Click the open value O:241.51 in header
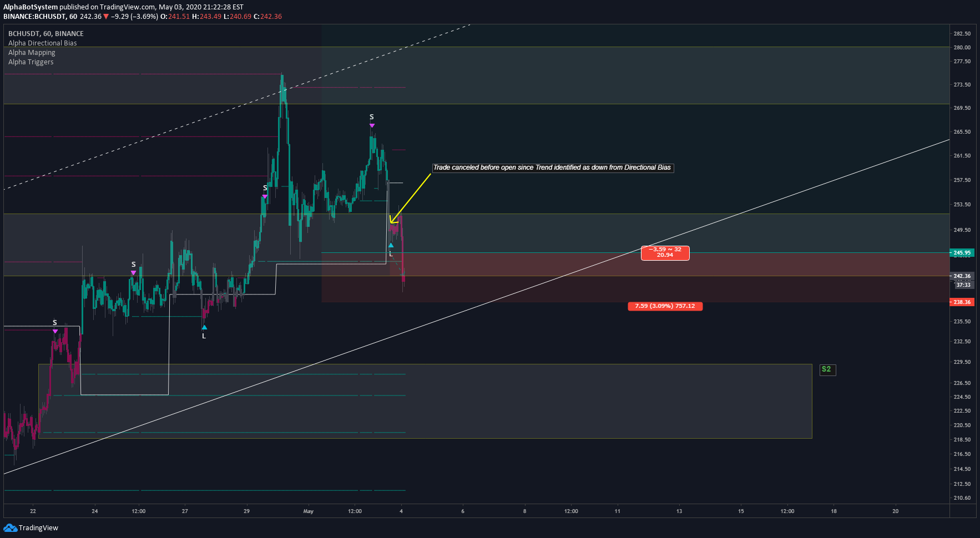This screenshot has height=538, width=980. point(175,17)
